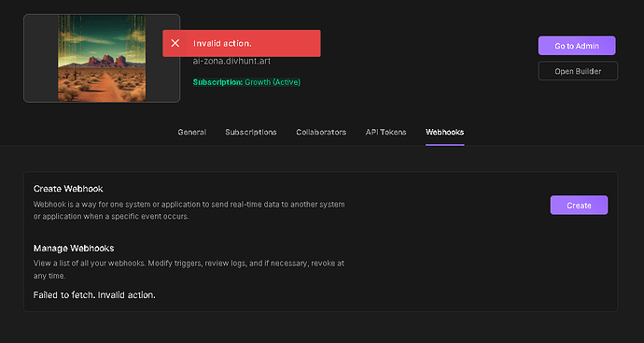The width and height of the screenshot is (644, 343).
Task: Click the Invalid action toast message
Action: pyautogui.click(x=242, y=43)
